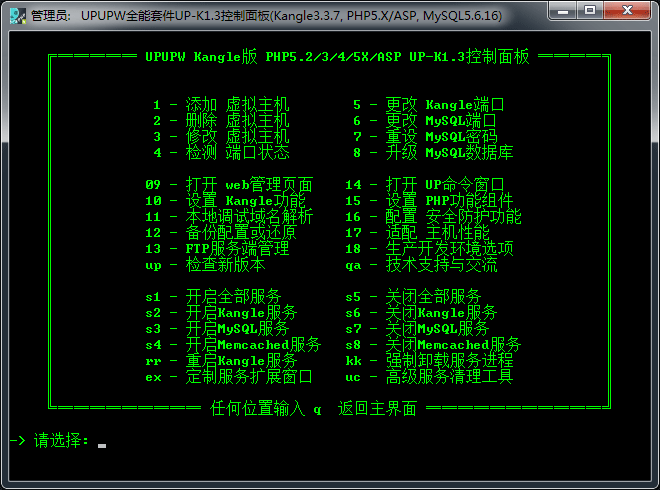The height and width of the screenshot is (490, 660).
Task: Click the up 检查新版本 entry
Action: [x=205, y=265]
